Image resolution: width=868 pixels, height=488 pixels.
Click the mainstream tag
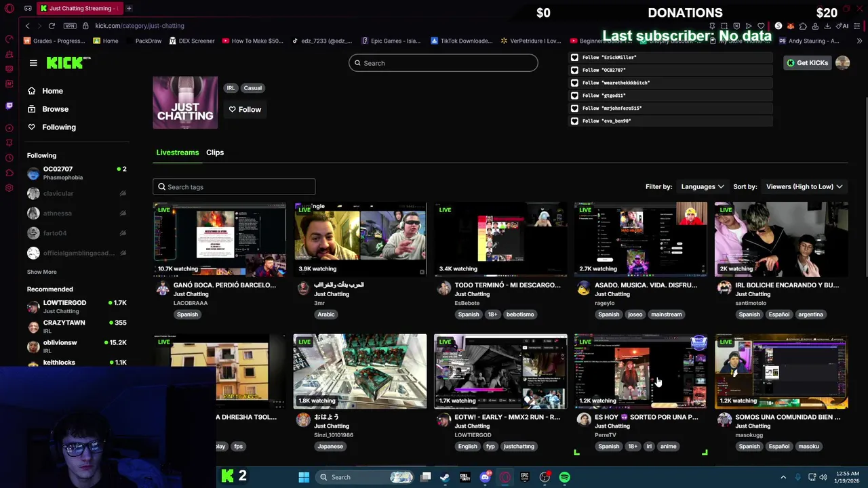[x=667, y=314]
